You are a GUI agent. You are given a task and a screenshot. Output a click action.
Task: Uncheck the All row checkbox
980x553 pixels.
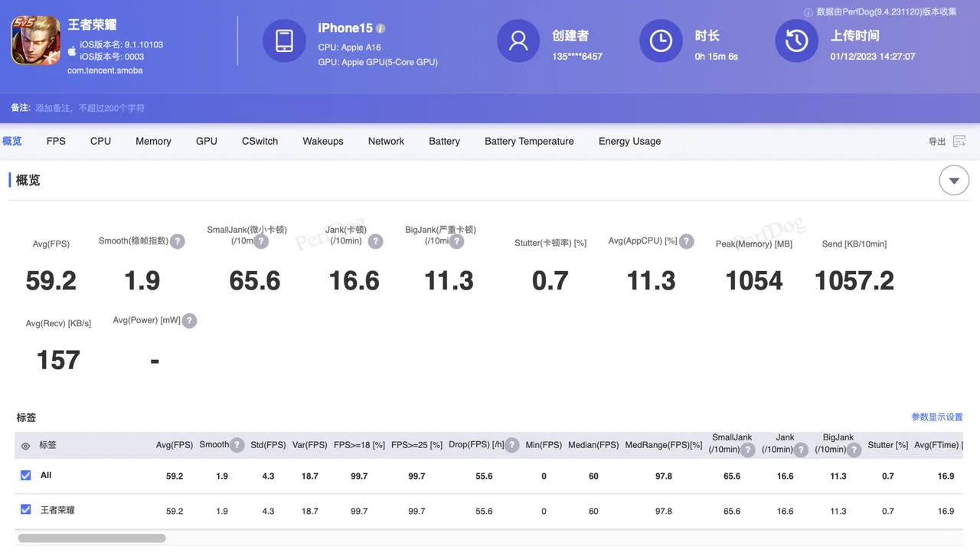pyautogui.click(x=26, y=476)
